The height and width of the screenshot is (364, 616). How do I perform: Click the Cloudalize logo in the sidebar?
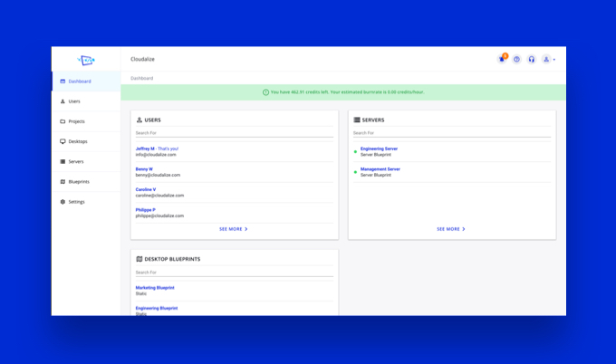tap(86, 60)
